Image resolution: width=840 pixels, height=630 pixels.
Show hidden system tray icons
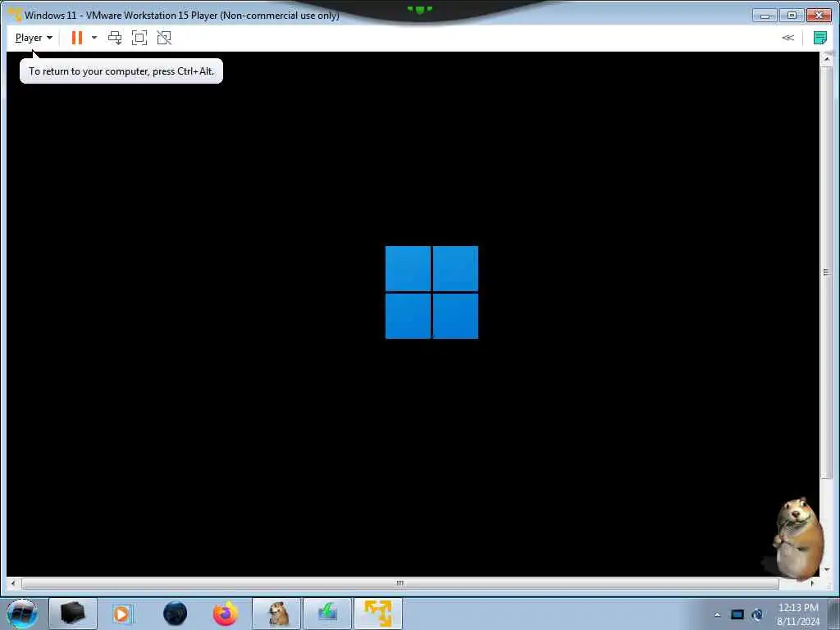(717, 614)
